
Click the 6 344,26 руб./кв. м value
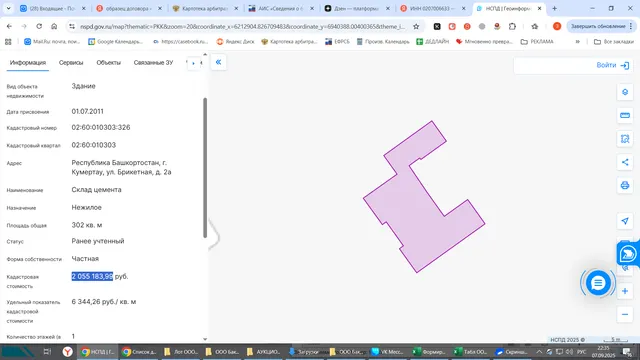(x=104, y=302)
